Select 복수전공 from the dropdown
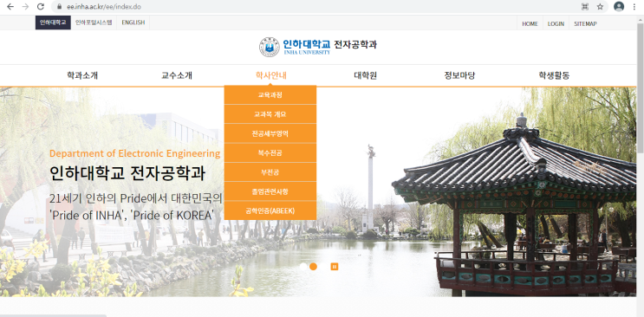The height and width of the screenshot is (317, 644). (270, 152)
